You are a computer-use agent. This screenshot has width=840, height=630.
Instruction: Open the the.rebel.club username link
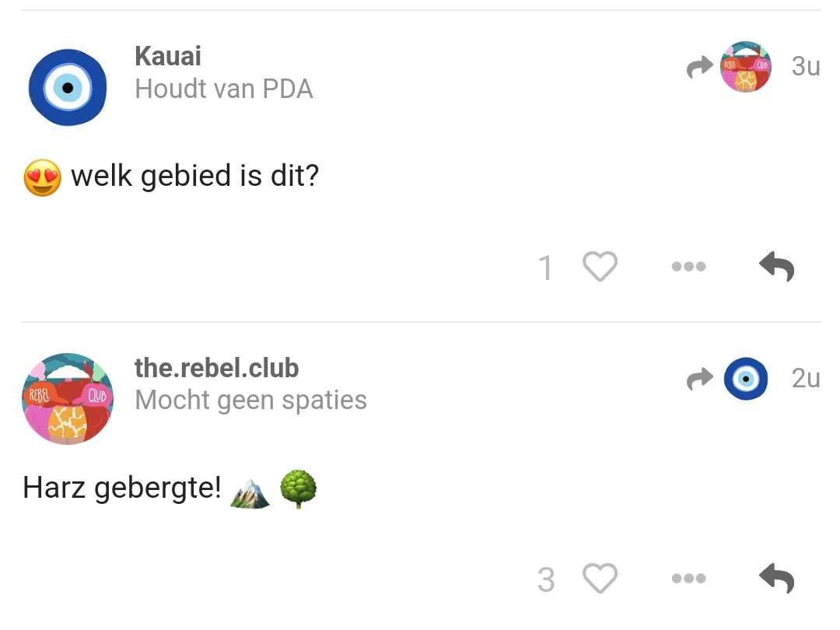[x=216, y=368]
